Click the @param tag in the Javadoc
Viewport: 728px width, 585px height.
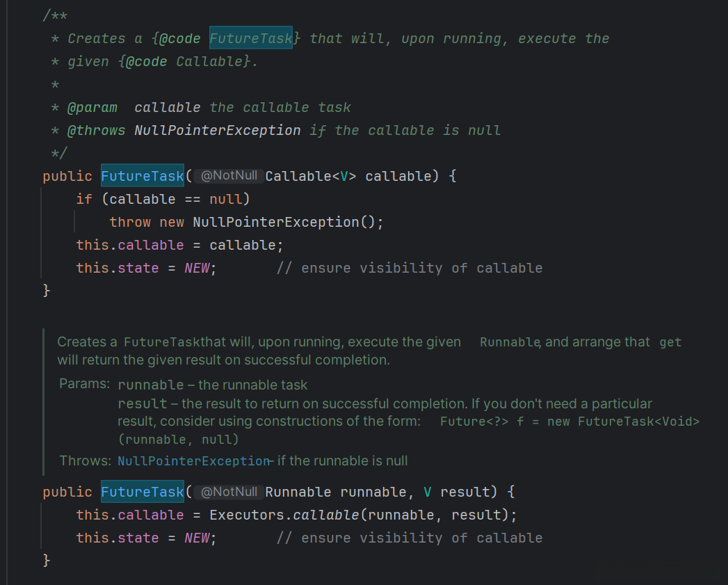pyautogui.click(x=92, y=107)
